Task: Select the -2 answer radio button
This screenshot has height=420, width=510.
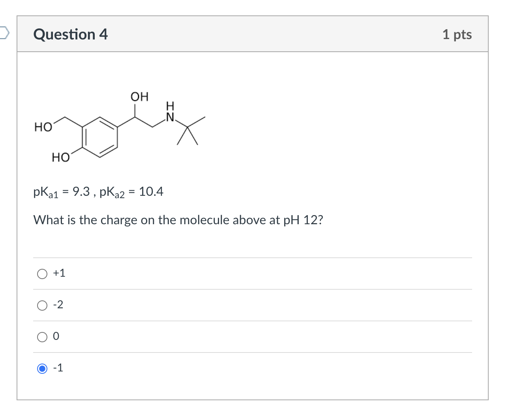Action: tap(42, 305)
